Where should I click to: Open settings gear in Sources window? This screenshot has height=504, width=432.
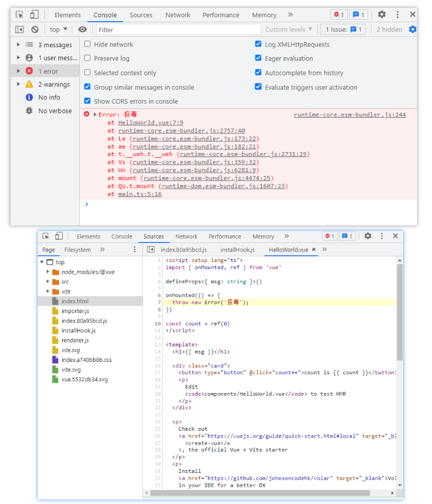pos(368,236)
